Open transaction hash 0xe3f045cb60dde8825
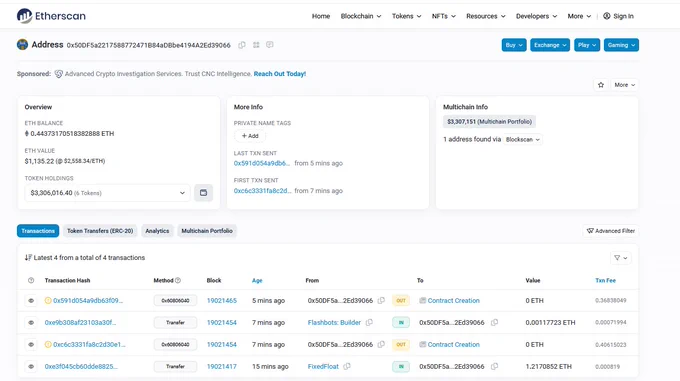Viewport: 680px width, 381px height. [x=81, y=366]
